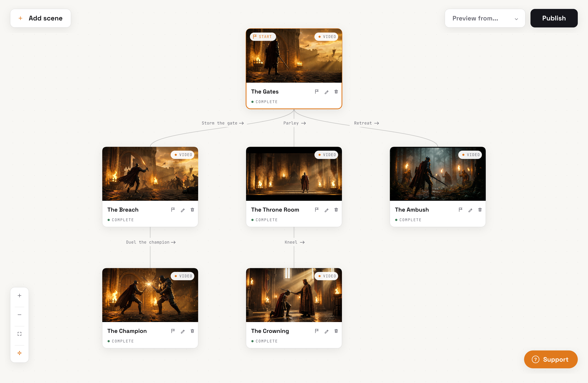Open The Champion scene thumbnail
588x383 pixels.
pyautogui.click(x=150, y=295)
